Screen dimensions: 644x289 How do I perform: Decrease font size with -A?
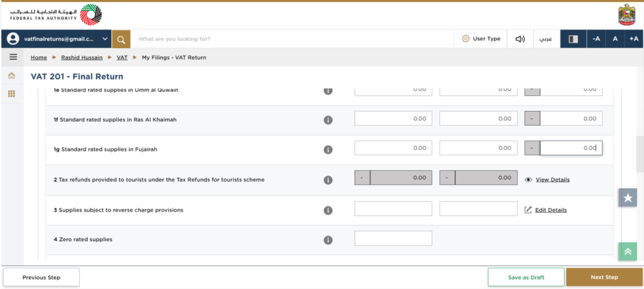[x=596, y=39]
